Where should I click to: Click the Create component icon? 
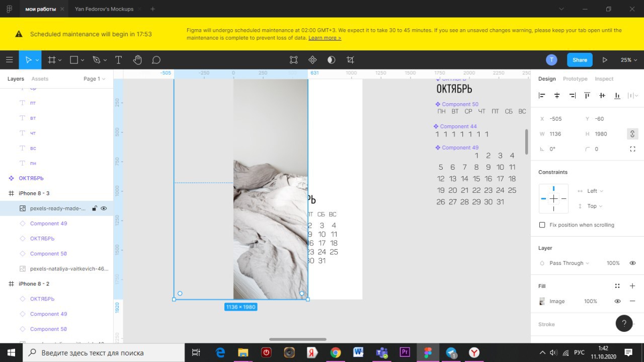tap(312, 60)
